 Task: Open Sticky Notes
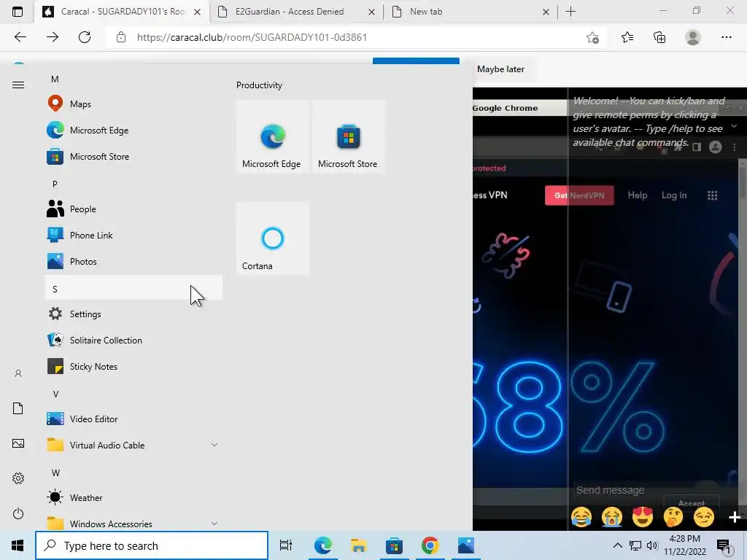coord(133,366)
